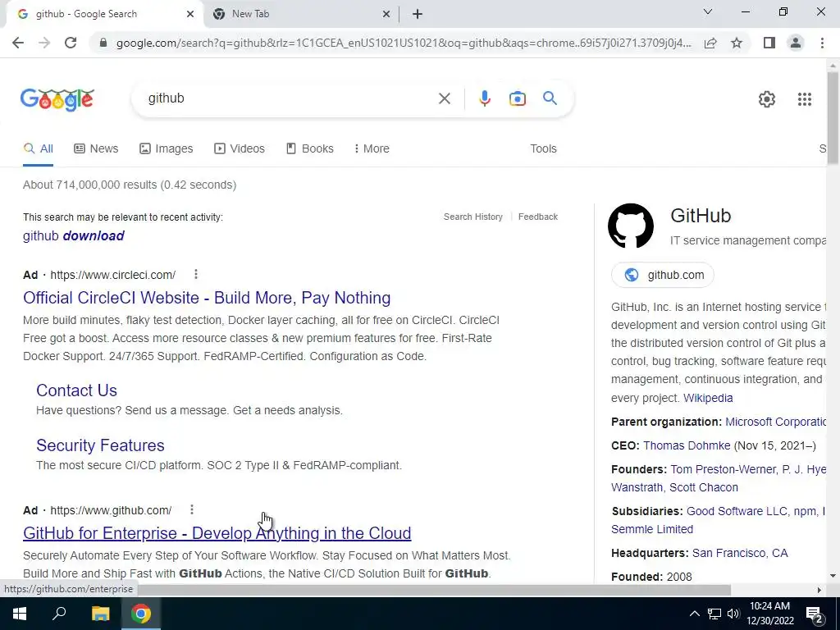Switch to Books results
840x630 pixels.
309,148
